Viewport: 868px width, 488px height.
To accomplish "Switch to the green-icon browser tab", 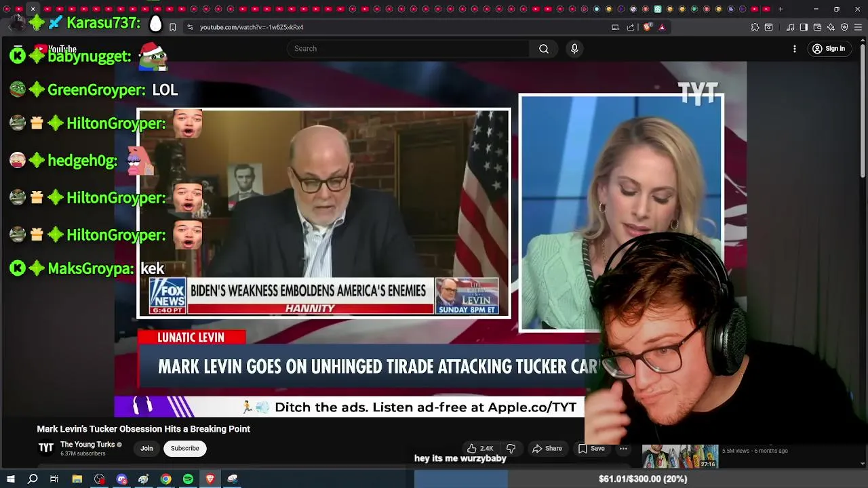I will click(657, 9).
